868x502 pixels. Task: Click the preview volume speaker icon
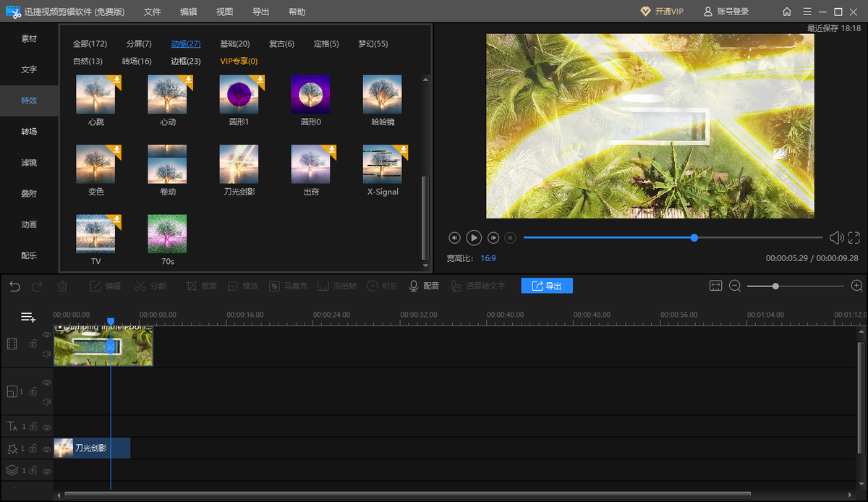836,237
